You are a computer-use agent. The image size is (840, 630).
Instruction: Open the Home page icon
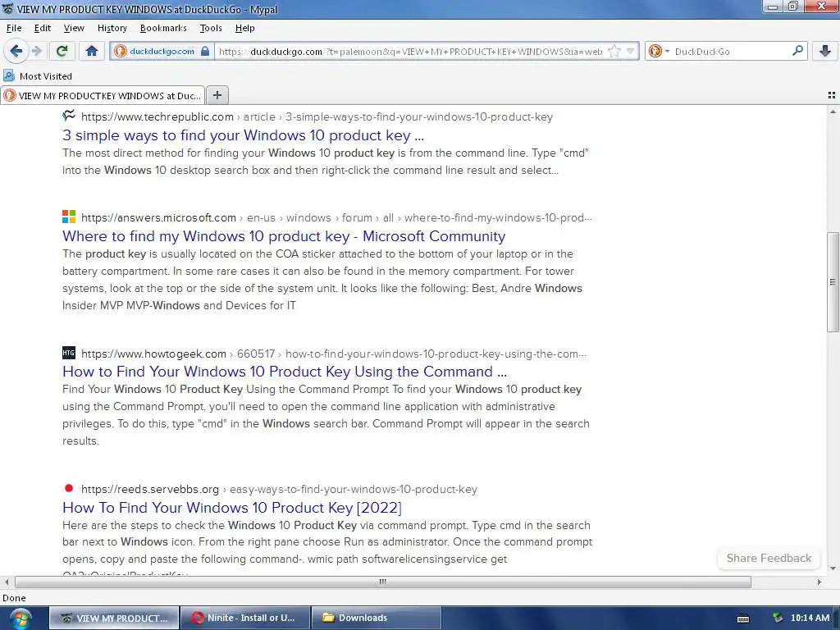92,51
